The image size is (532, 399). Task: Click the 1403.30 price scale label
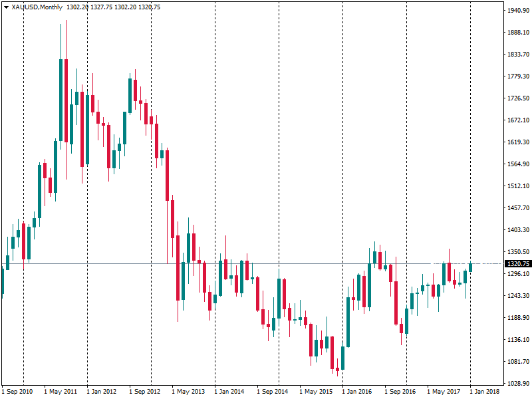pyautogui.click(x=517, y=230)
